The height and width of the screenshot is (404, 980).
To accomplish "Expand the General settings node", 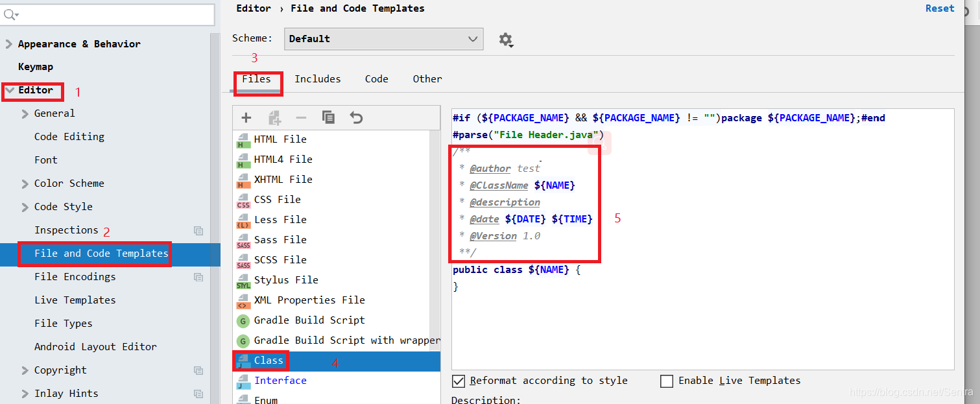I will click(x=25, y=113).
